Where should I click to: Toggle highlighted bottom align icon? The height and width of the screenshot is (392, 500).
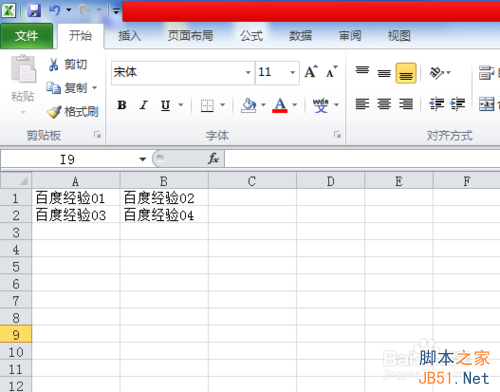(406, 73)
